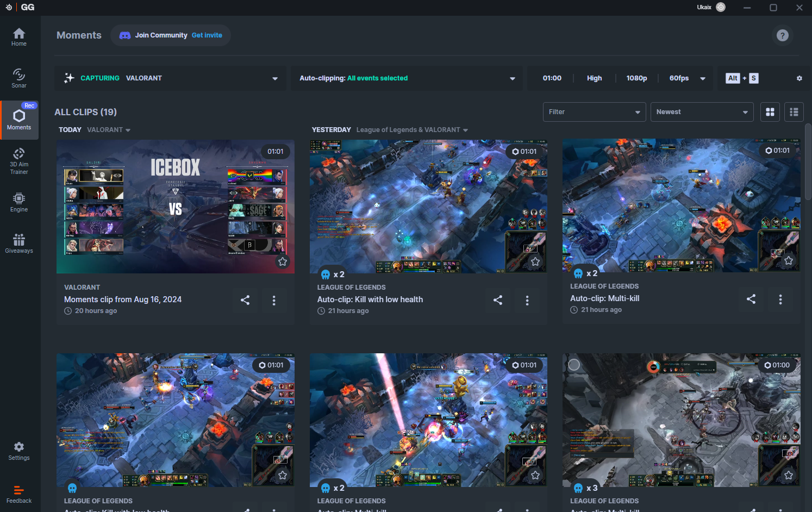Open Moments clip from Aug 16, 2024 title
The width and height of the screenshot is (812, 512).
click(x=123, y=299)
